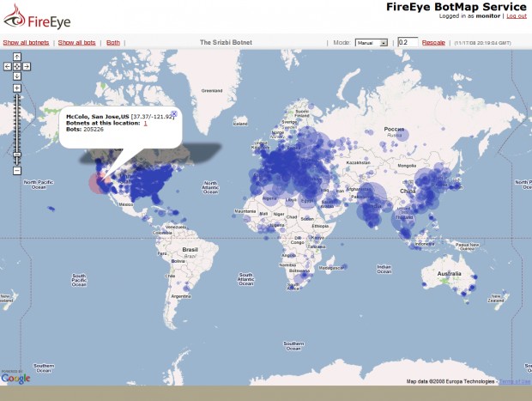Click the Россия map label
Image resolution: width=532 pixels, height=401 pixels.
tap(394, 129)
